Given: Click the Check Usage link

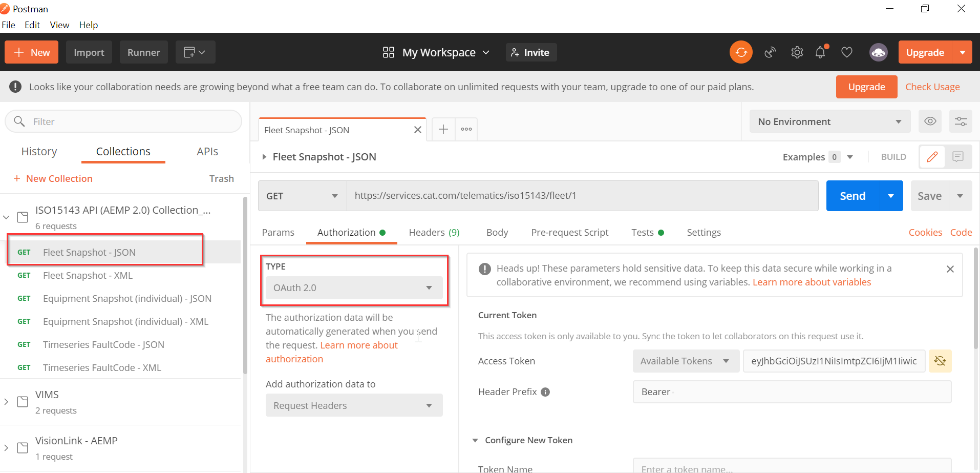Looking at the screenshot, I should pyautogui.click(x=932, y=87).
